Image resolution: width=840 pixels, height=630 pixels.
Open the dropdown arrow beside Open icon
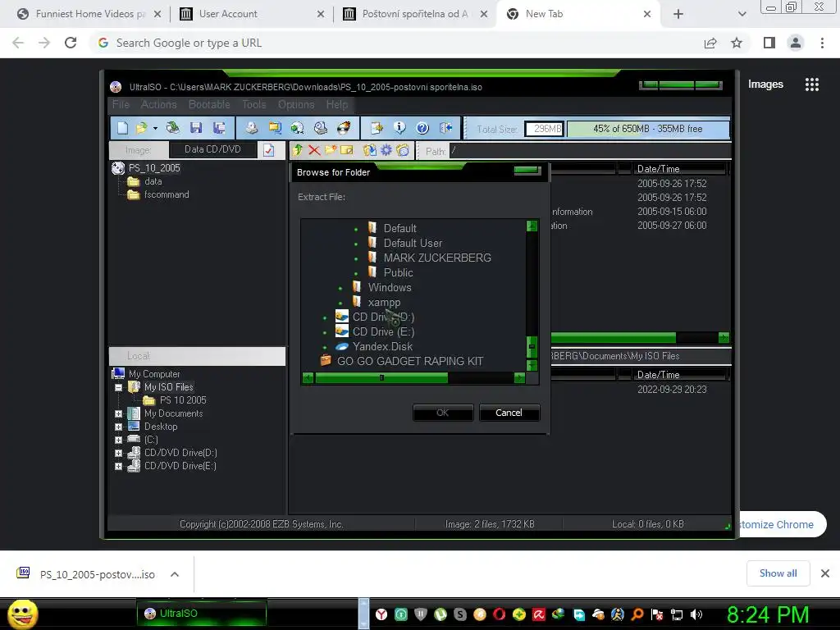[x=155, y=128]
